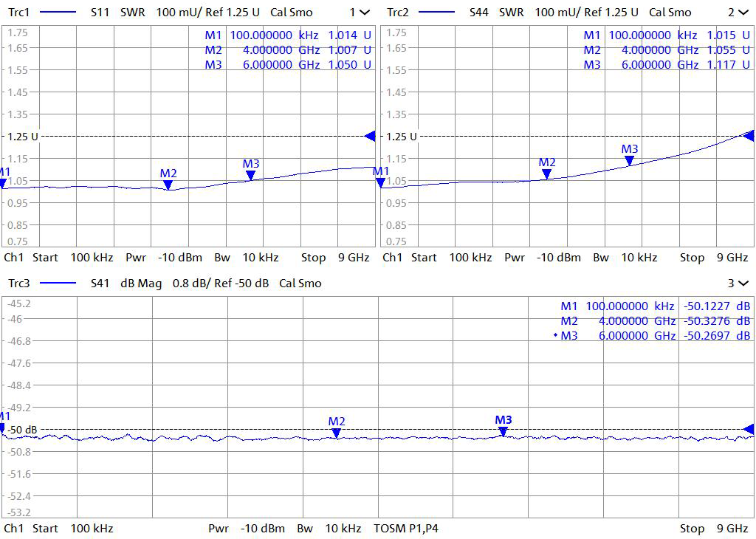The width and height of the screenshot is (756, 539).
Task: Click marker M2 on the S44 trace
Action: point(547,174)
